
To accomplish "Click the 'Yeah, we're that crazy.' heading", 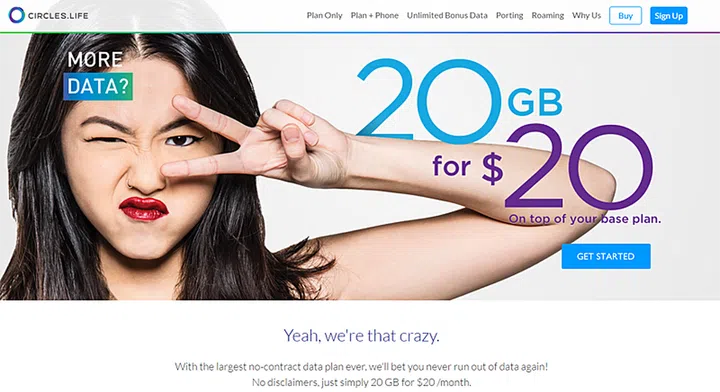I will 361,336.
